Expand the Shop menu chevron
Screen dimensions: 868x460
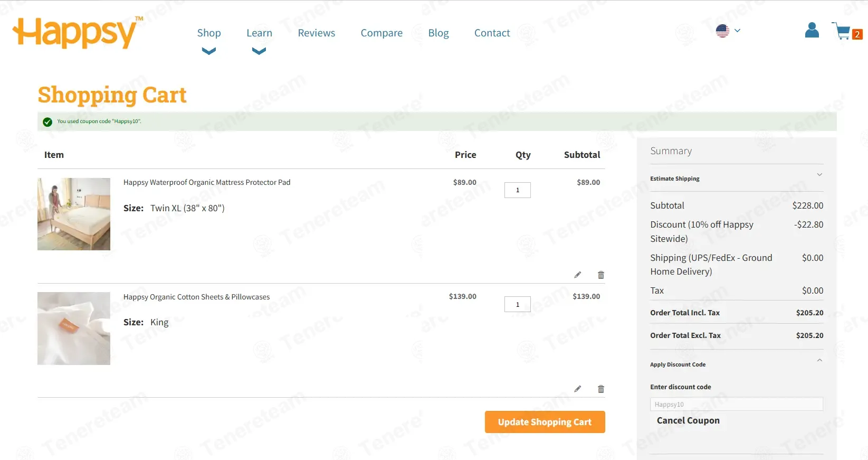point(209,51)
